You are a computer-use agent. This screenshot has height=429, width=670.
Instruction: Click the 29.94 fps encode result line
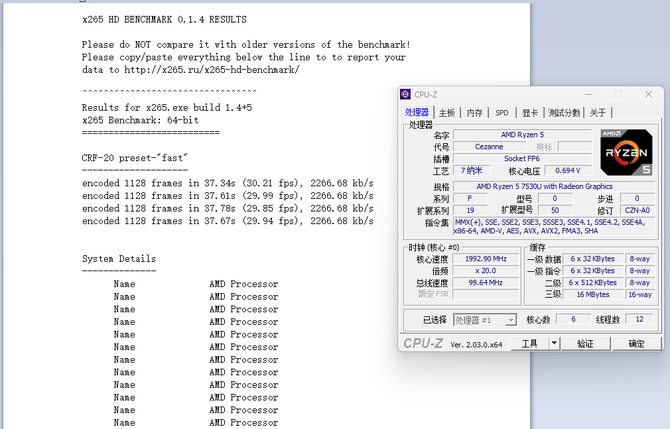coord(228,221)
